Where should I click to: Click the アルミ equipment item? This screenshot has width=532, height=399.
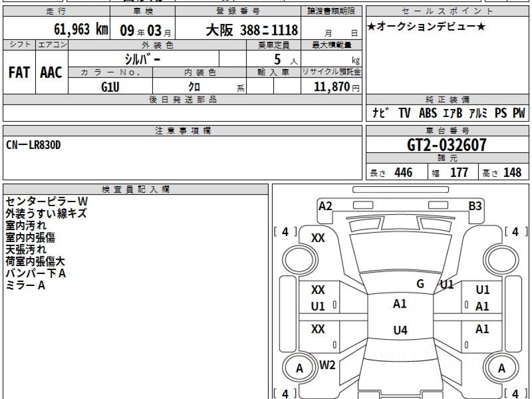[x=478, y=113]
